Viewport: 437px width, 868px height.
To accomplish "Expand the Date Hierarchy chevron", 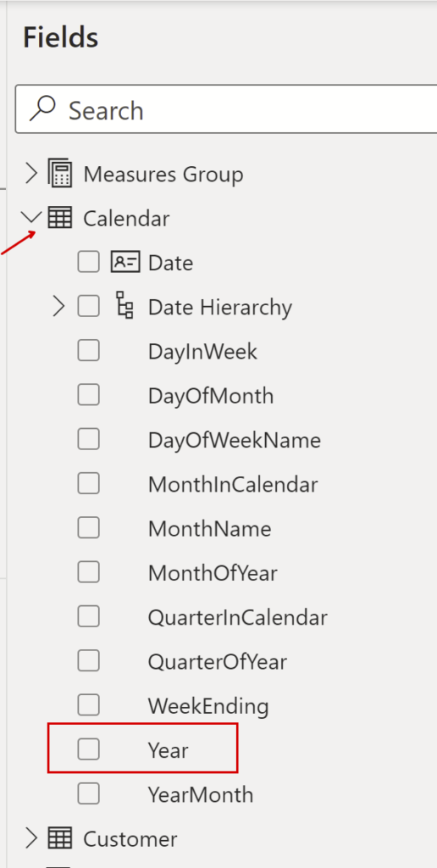I will (58, 306).
